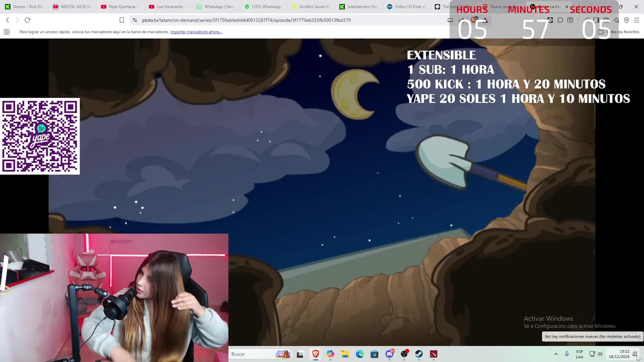Open the Leo AI sparkle icon
The height and width of the screenshot is (362, 644).
pos(616,20)
